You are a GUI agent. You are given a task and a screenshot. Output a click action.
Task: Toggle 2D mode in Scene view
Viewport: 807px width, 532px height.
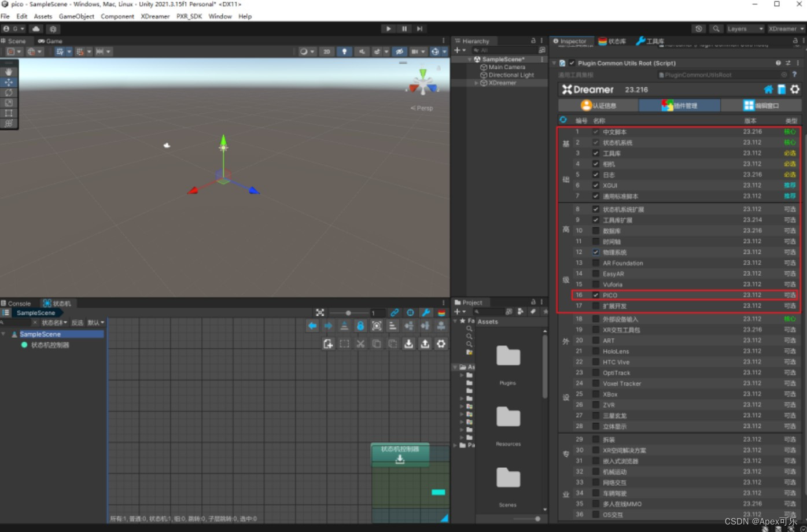click(x=327, y=51)
